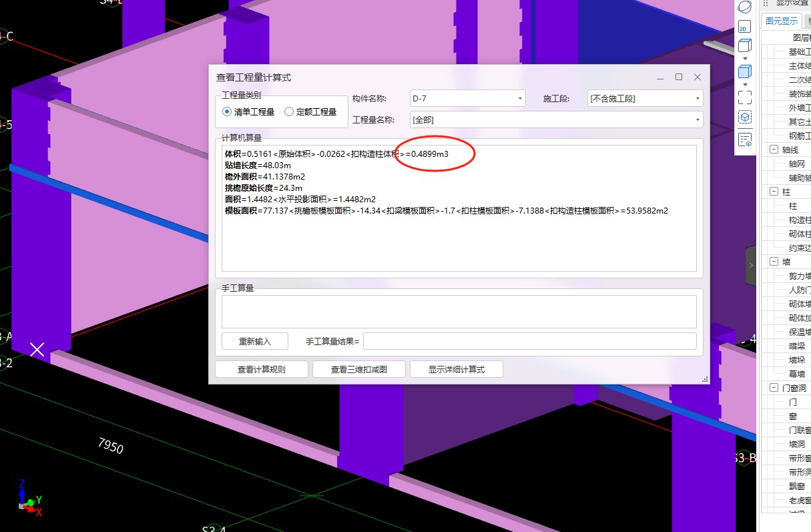Viewport: 811px width, 532px height.
Task: Collapse the 轴线 tree node
Action: pos(774,150)
